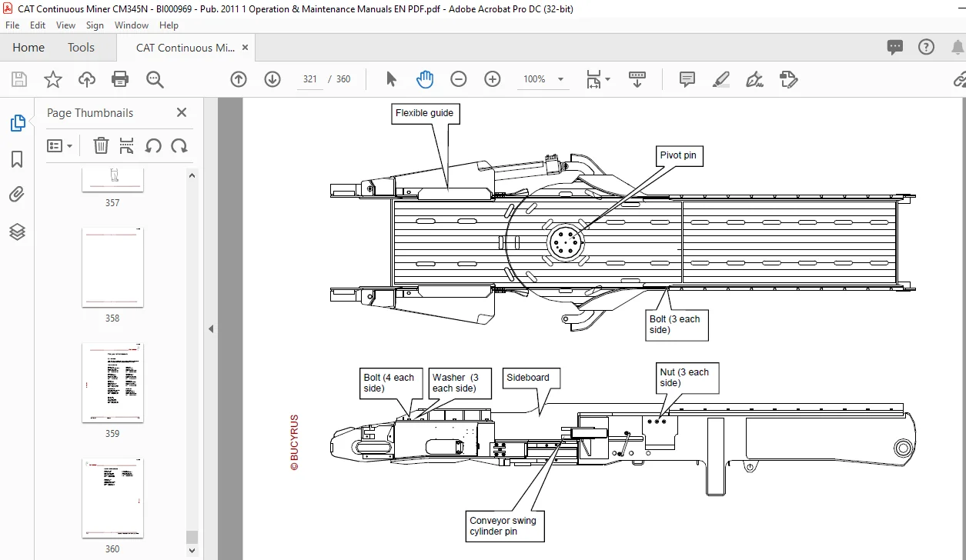Open the Layers panel icon
This screenshot has height=560, width=966.
coord(17,231)
